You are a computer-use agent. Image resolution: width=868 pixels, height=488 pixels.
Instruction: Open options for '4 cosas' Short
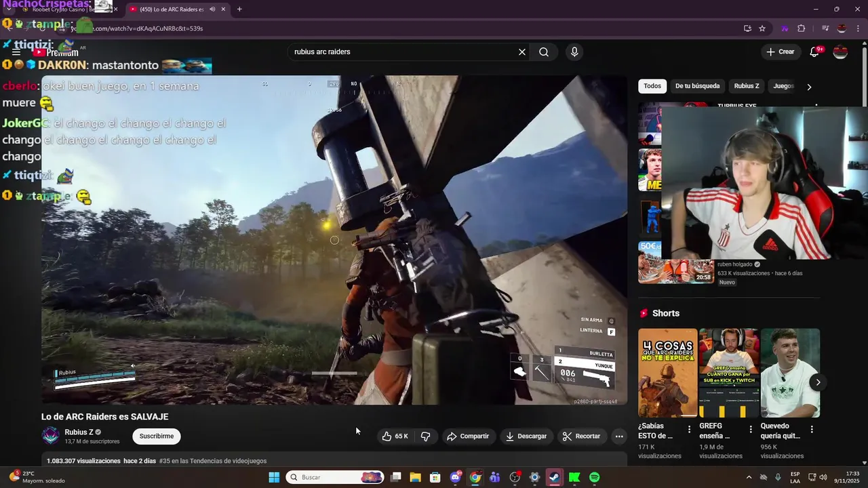coord(689,429)
